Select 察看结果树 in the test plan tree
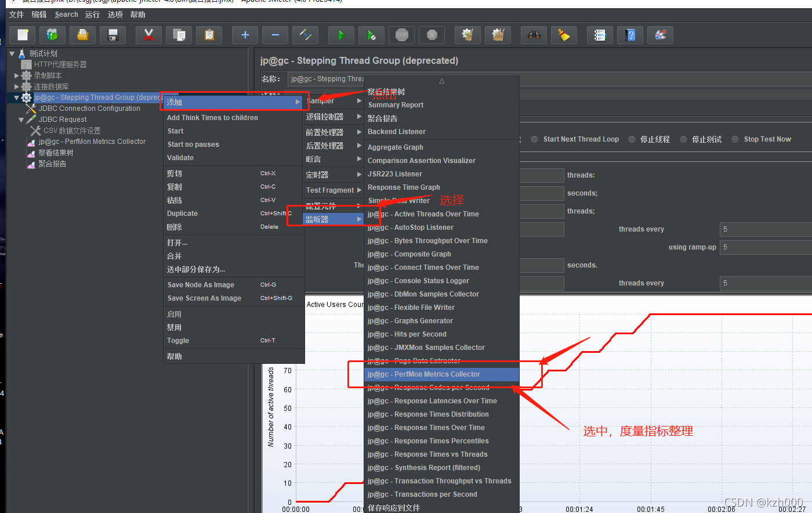This screenshot has width=812, height=513. (x=56, y=153)
